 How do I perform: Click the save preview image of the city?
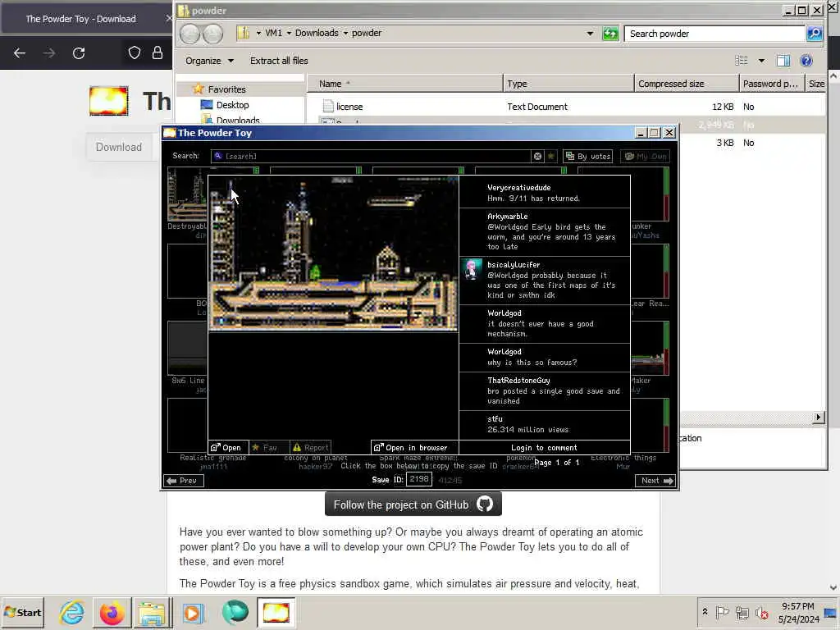point(333,253)
